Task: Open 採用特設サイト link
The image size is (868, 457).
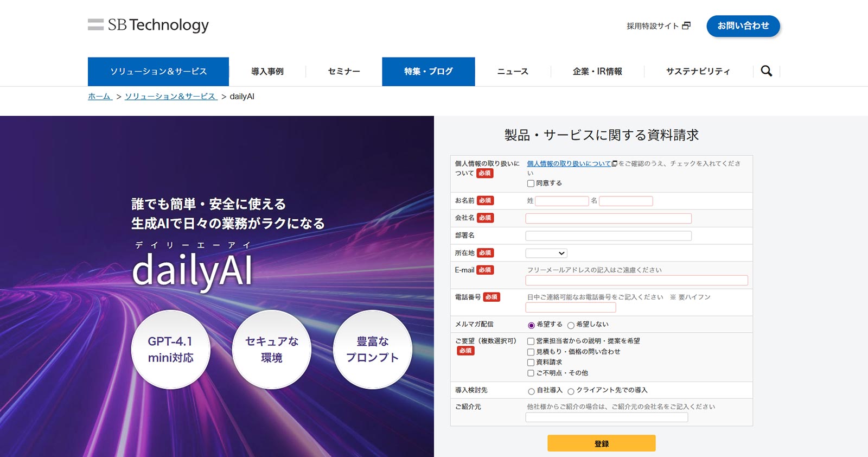Action: pyautogui.click(x=653, y=26)
